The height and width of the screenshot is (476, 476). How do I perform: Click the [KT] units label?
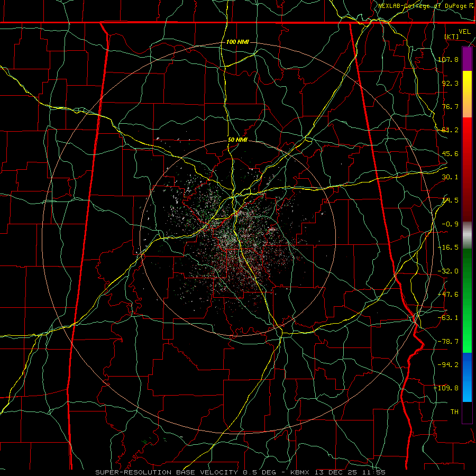[x=452, y=36]
